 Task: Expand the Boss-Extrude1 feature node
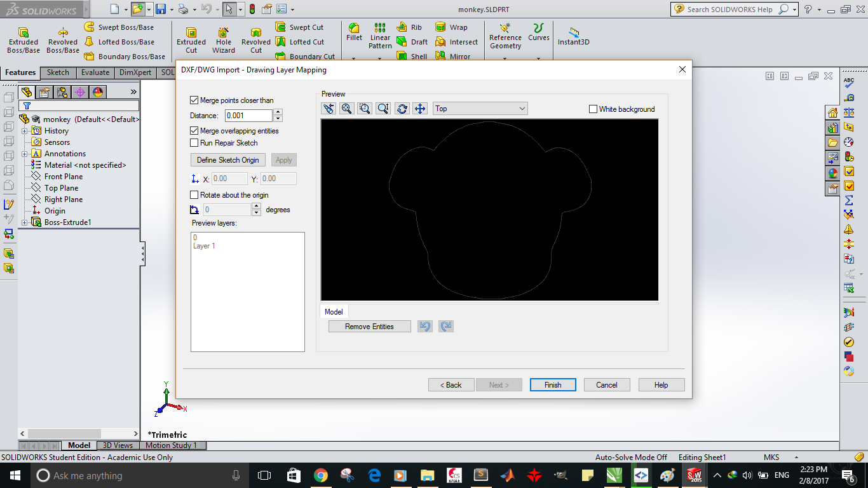25,222
